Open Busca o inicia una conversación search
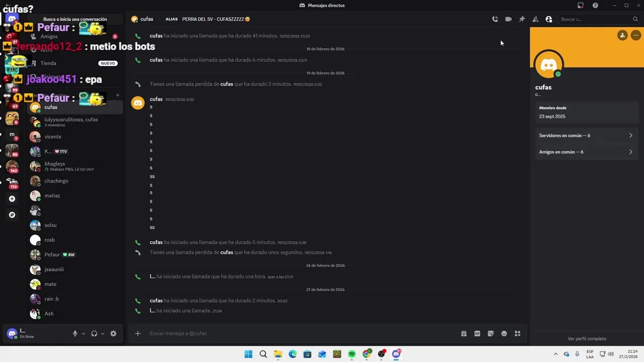 [75, 19]
